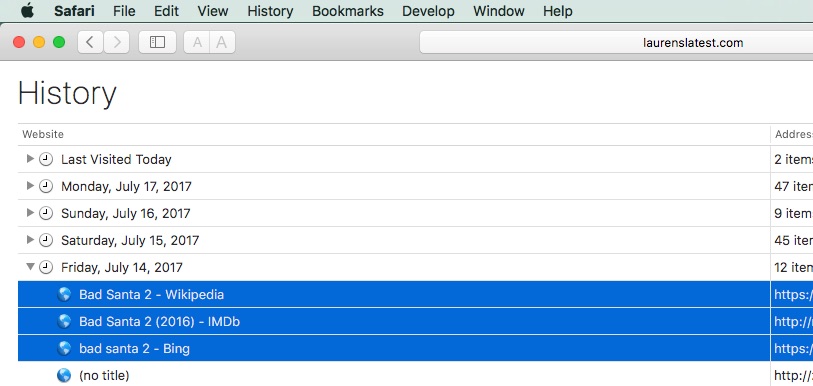Screen dimensions: 813x386
Task: Open the Help menu
Action: [x=558, y=11]
